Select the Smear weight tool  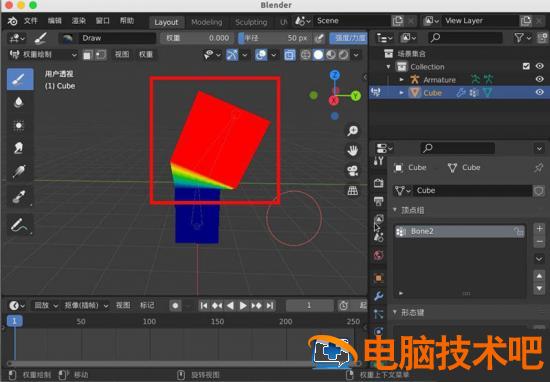pos(19,148)
